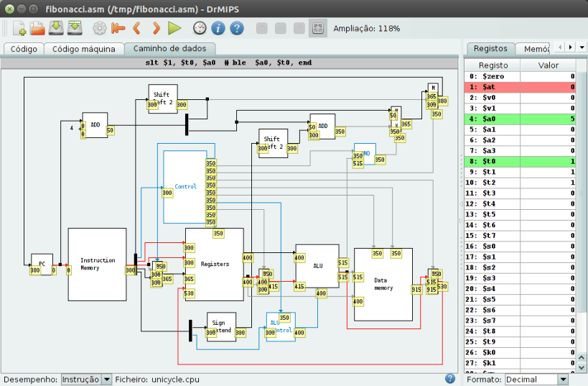
Task: Click the Instruction Memory block in the datapath
Action: pyautogui.click(x=97, y=264)
